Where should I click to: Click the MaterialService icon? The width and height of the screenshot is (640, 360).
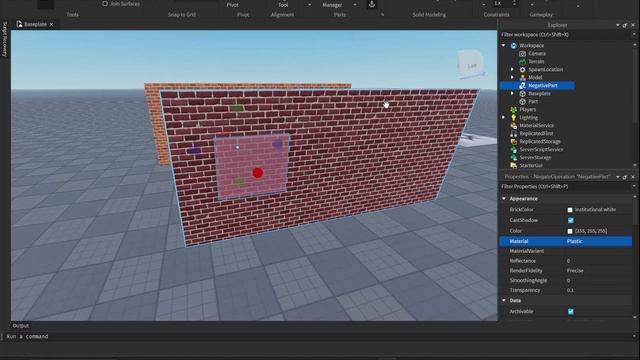point(513,126)
